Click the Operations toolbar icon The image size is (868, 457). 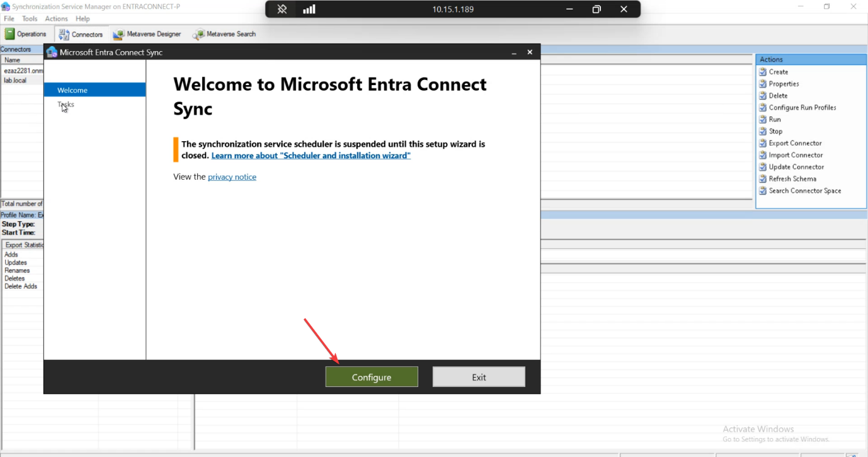(x=10, y=34)
